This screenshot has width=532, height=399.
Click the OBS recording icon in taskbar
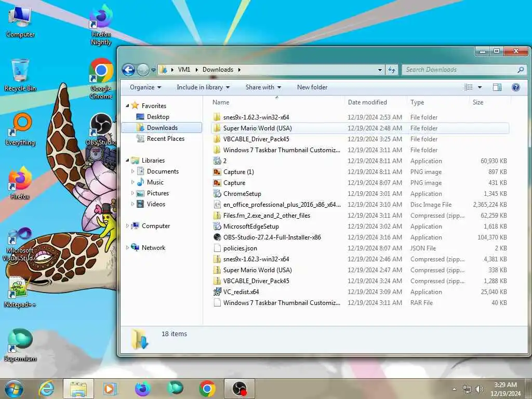(x=240, y=389)
